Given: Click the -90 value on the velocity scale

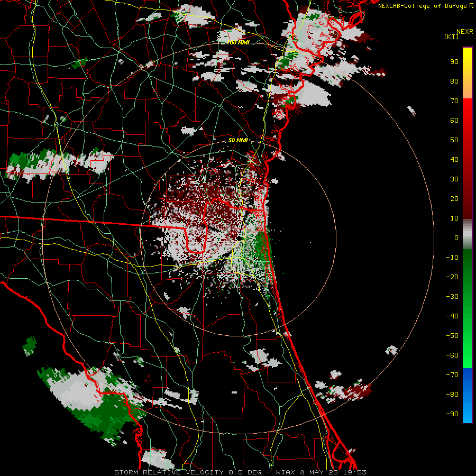Looking at the screenshot, I should click(452, 414).
